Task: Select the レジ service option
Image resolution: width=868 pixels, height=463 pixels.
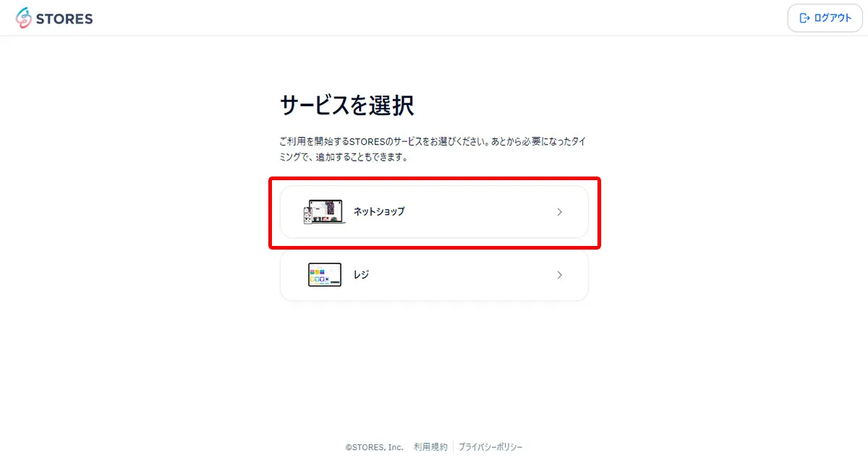Action: coord(434,275)
